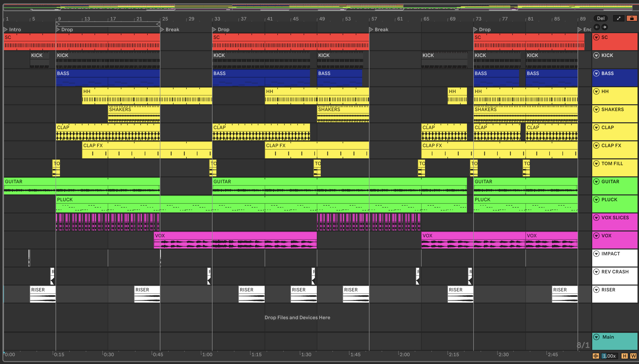Click bar 41 on the beat ruler
The image size is (639, 364).
pyautogui.click(x=270, y=19)
